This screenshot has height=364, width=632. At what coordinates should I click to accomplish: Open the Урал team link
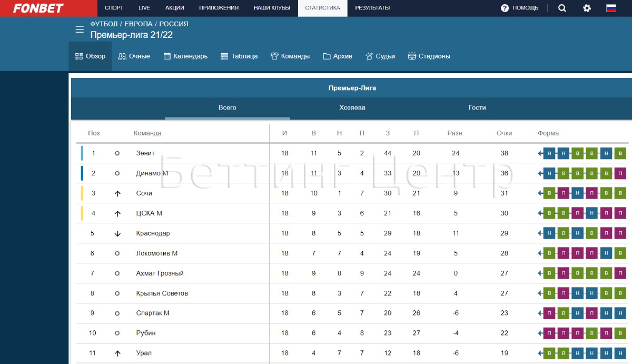pos(144,353)
